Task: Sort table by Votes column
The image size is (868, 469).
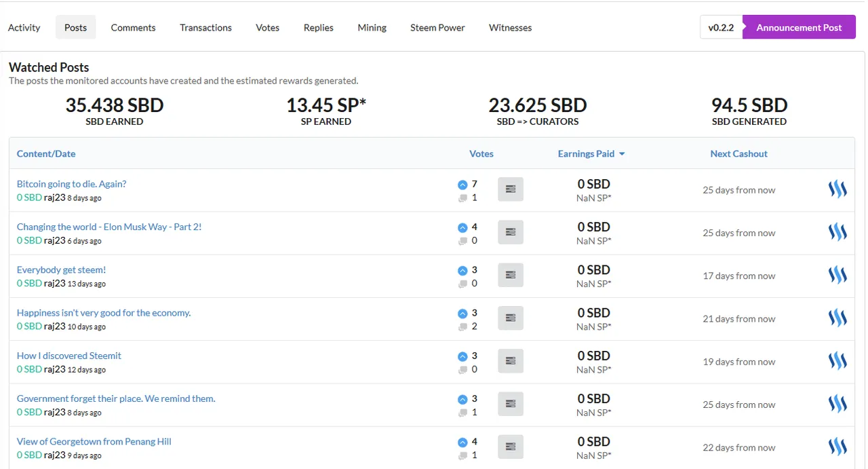Action: pyautogui.click(x=481, y=153)
